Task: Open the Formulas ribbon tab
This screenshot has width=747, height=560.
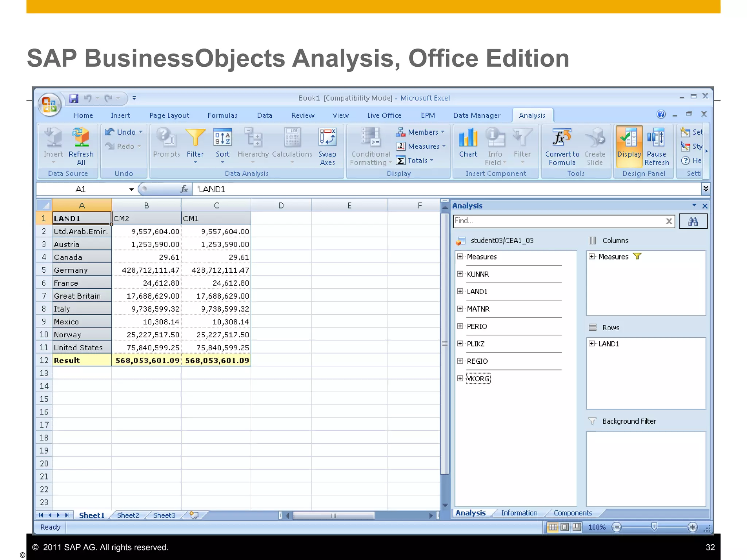Action: (x=222, y=116)
